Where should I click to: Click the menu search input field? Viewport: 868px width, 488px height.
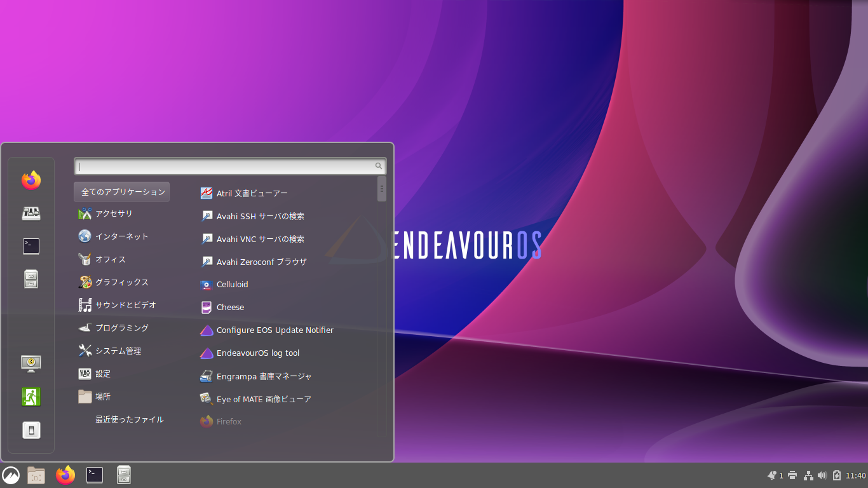tap(230, 166)
